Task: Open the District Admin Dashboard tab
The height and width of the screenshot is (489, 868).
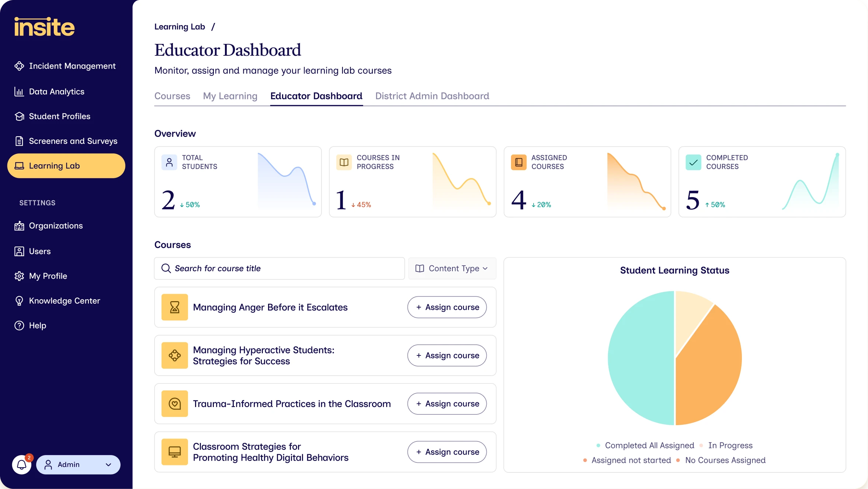Action: 432,96
